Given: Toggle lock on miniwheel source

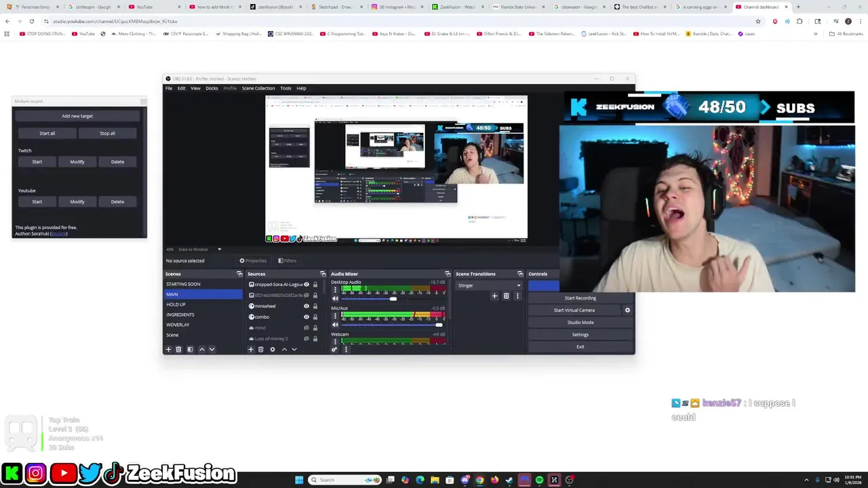Looking at the screenshot, I should (x=315, y=306).
